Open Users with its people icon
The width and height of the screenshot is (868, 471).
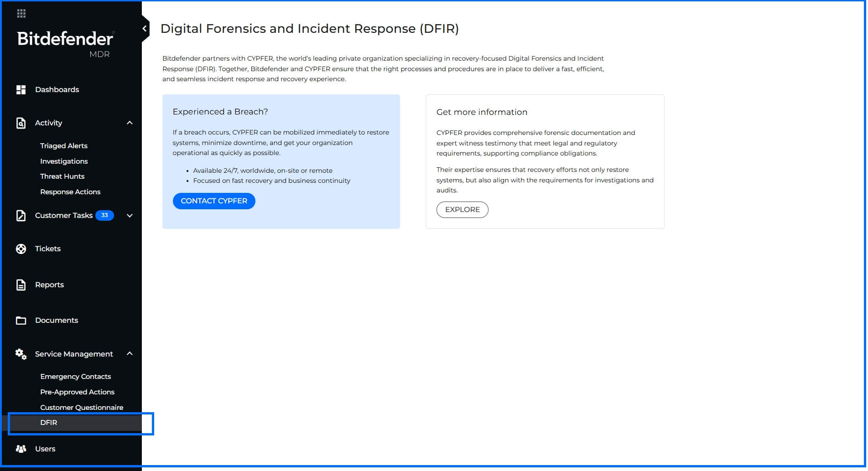tap(21, 449)
